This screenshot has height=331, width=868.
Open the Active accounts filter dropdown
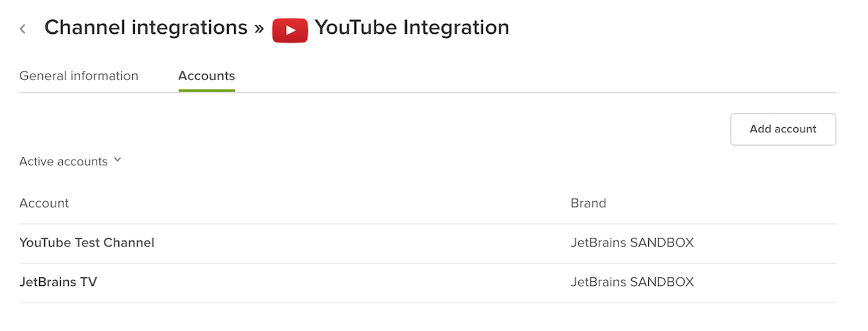[x=64, y=162]
